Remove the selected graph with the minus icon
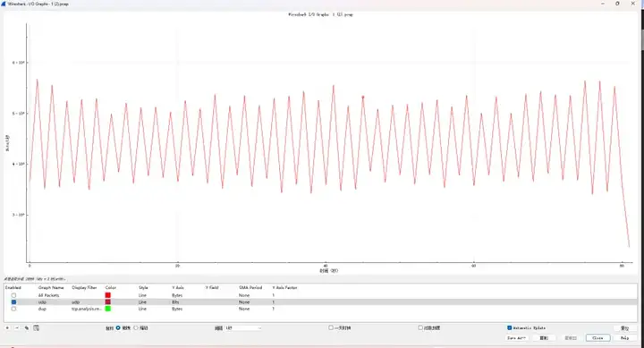644x348 pixels. (17, 327)
